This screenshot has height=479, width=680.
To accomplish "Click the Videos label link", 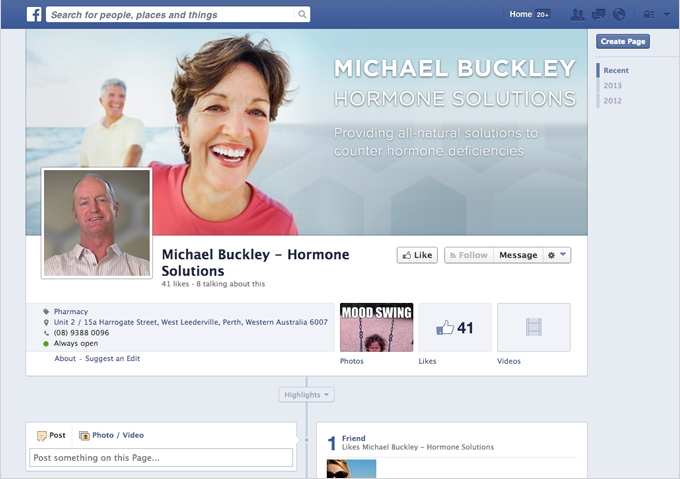I will click(x=509, y=361).
